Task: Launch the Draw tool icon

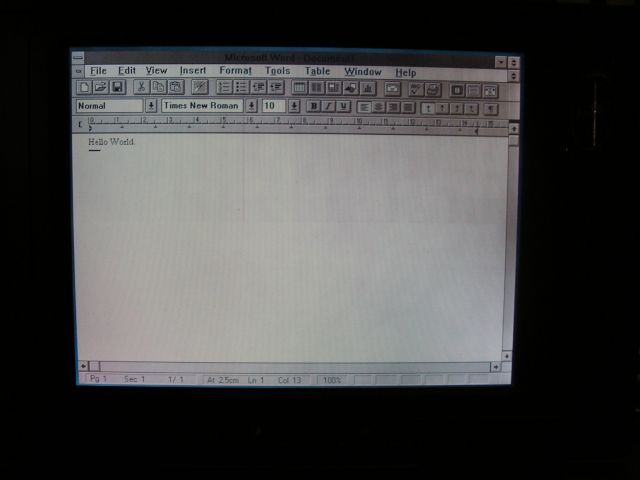Action: [351, 89]
